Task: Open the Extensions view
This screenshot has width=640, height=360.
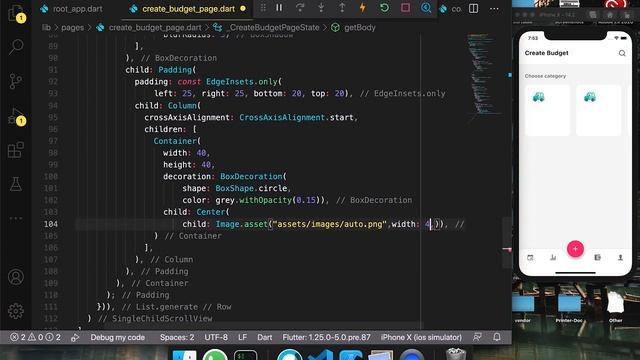Action: tap(16, 150)
